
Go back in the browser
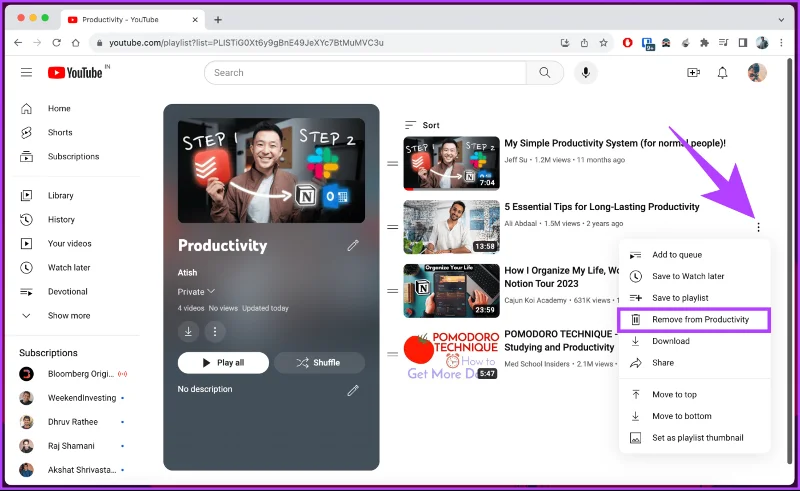[18, 43]
